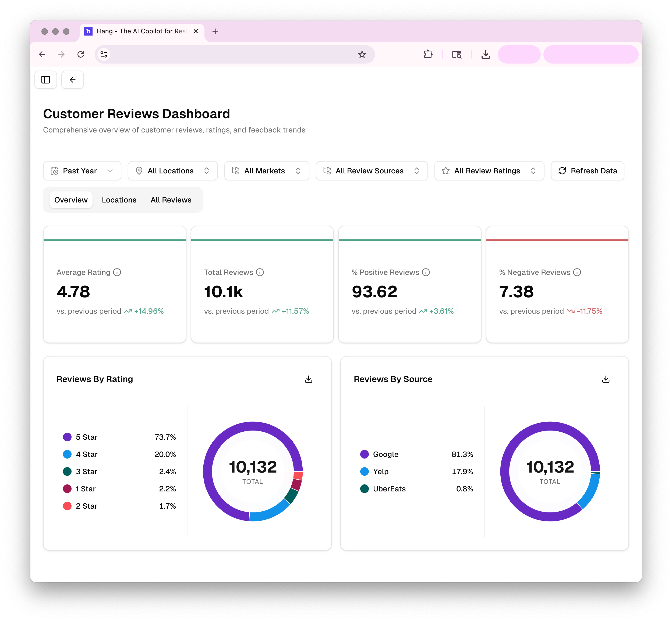This screenshot has width=672, height=622.
Task: Click the 5 Star purple legend swatch
Action: click(67, 437)
